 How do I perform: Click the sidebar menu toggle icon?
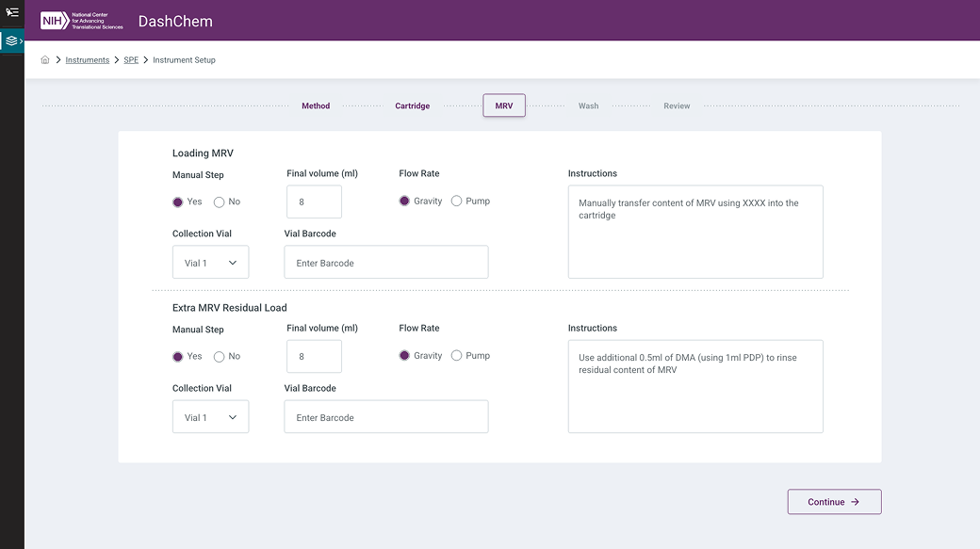pos(12,12)
